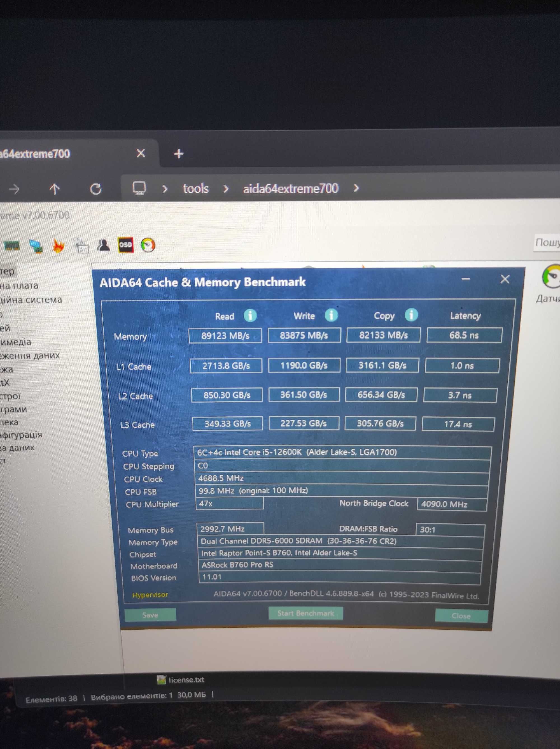
Task: Select the 'грами' tree item
Action: click(13, 409)
